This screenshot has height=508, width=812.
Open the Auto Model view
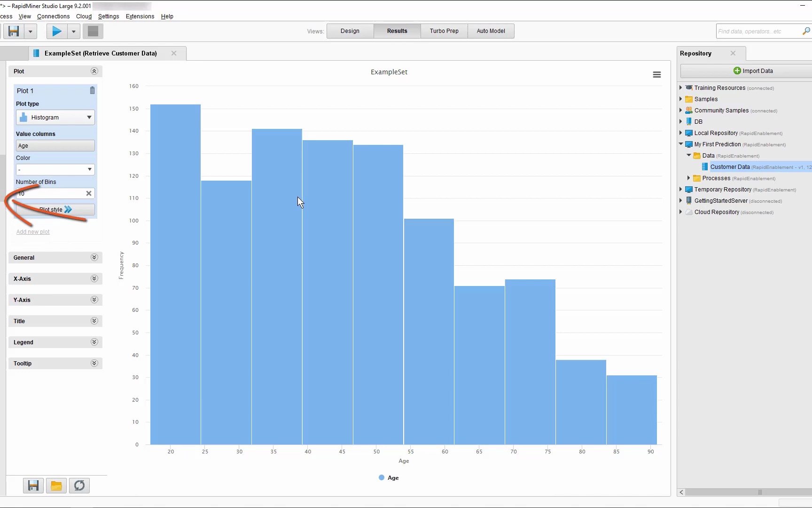click(491, 31)
